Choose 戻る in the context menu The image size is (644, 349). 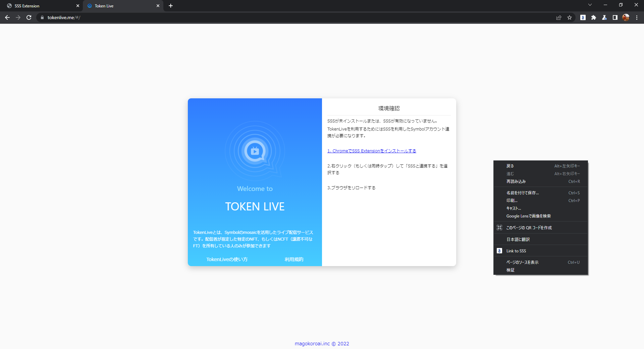click(x=541, y=166)
